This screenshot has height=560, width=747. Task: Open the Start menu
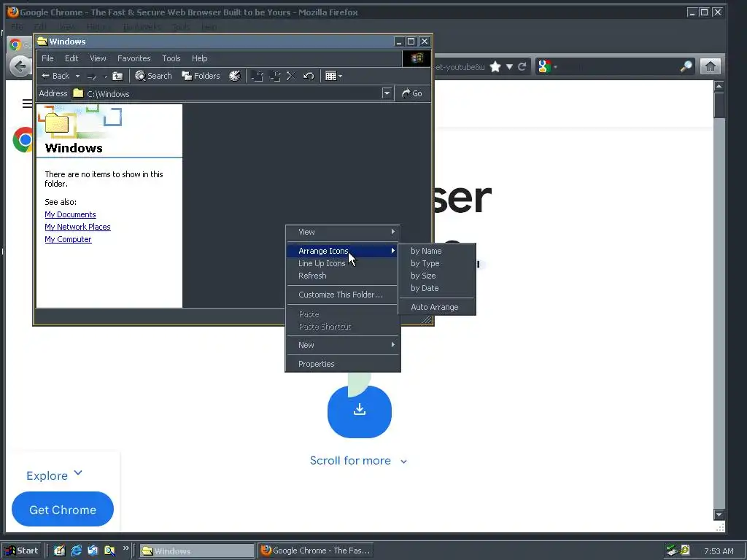pos(22,551)
